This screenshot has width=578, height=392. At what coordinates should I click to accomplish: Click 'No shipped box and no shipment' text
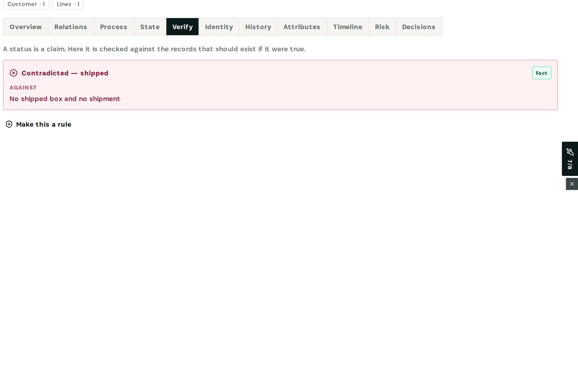coord(65,99)
